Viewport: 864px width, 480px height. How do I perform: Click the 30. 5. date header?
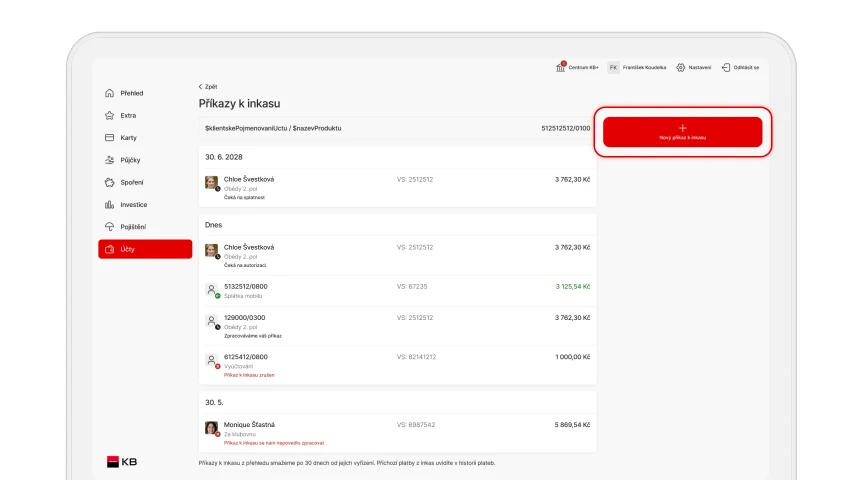[x=214, y=402]
